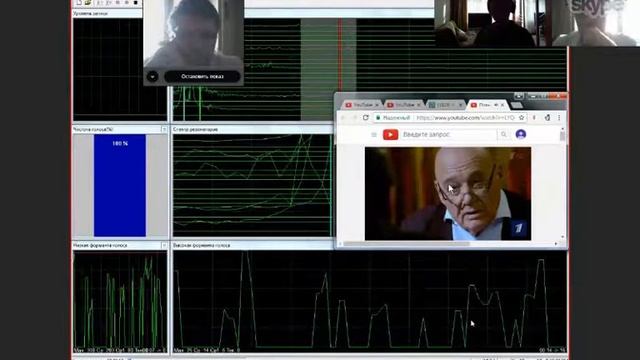640x360 pixels.
Task: Mute the active tab via its speaker icon
Action: [x=496, y=105]
